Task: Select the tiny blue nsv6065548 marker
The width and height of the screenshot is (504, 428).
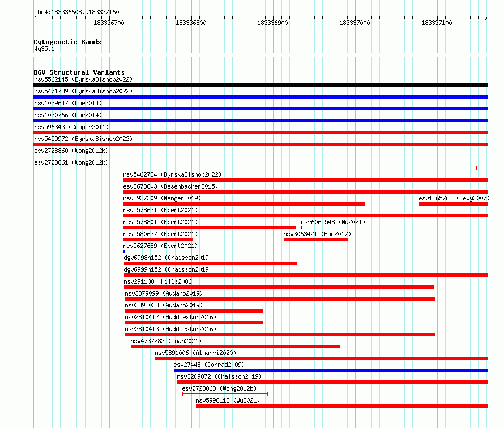Action: [x=302, y=228]
